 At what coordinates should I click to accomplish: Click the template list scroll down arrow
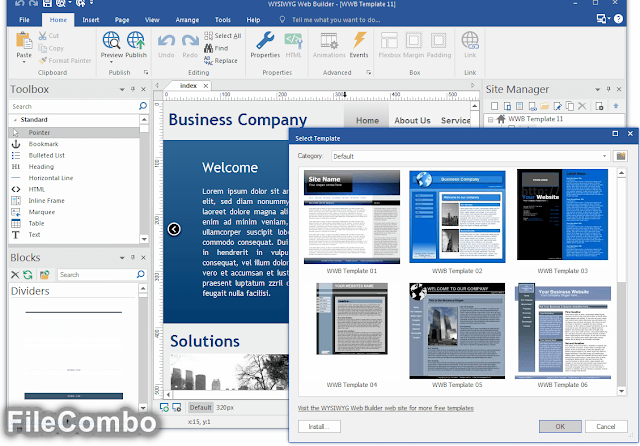point(621,391)
